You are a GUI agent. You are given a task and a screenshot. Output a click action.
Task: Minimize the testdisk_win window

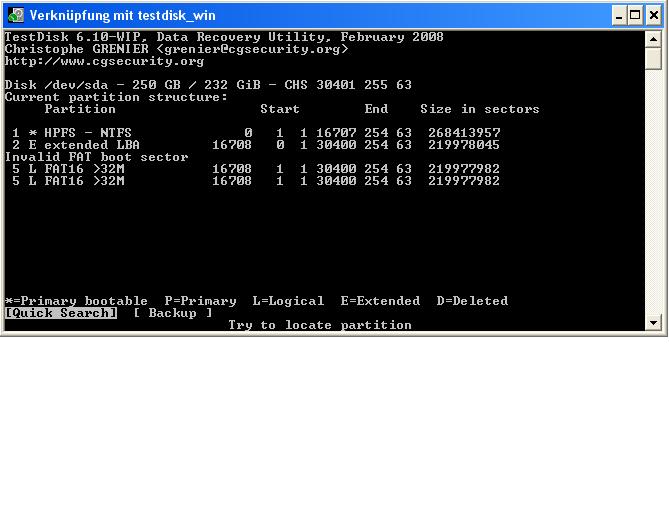click(x=619, y=15)
